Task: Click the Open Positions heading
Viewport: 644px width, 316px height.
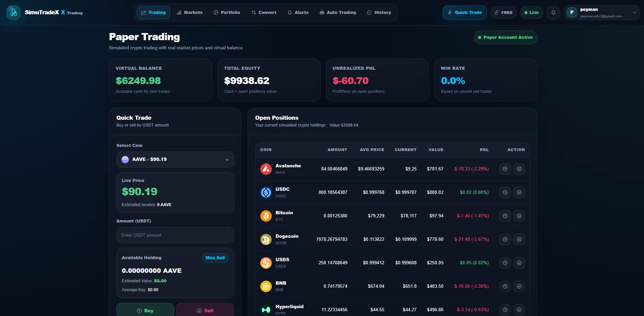Action: coord(277,118)
